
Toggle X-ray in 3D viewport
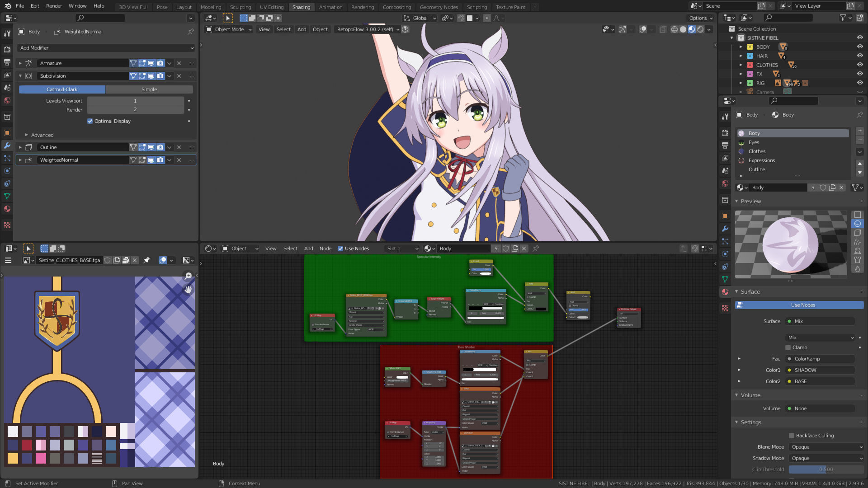click(663, 29)
